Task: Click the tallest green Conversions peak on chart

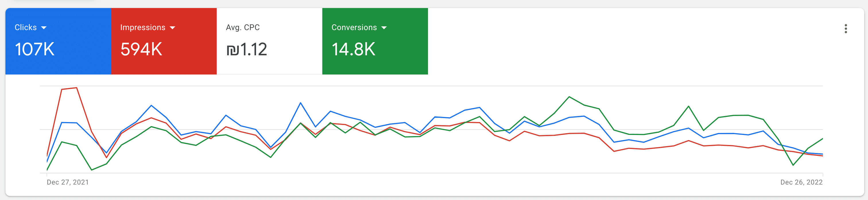Action: (x=569, y=97)
